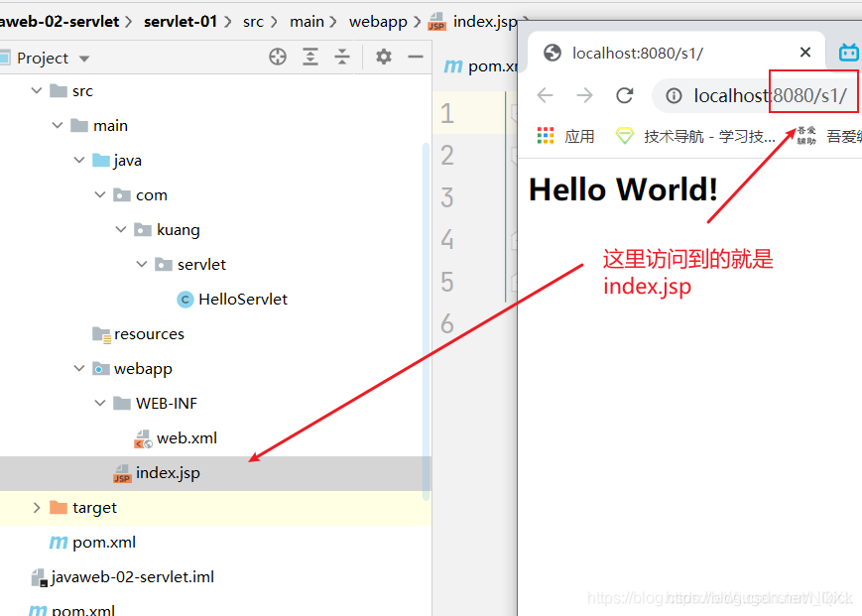
Task: Click line number 6 in editor gutter
Action: point(447,323)
